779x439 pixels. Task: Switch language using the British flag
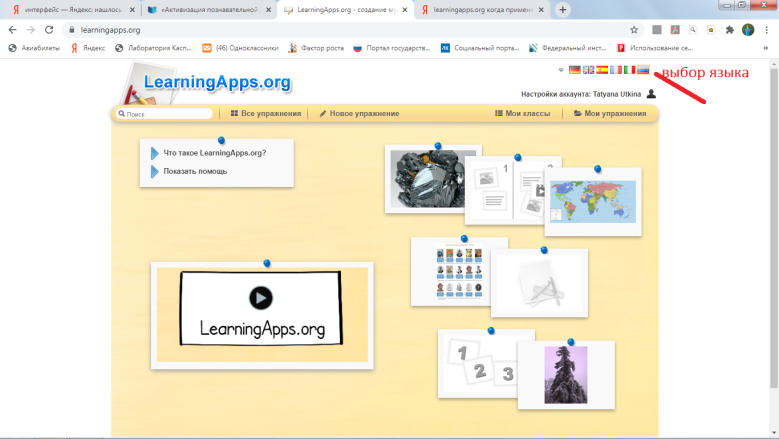(x=588, y=70)
